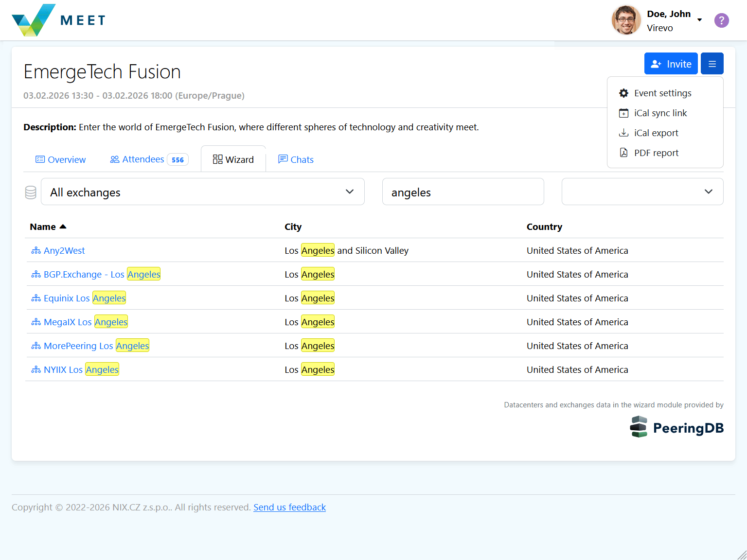Image resolution: width=747 pixels, height=560 pixels.
Task: Click the PeeringDB logo
Action: tap(676, 427)
